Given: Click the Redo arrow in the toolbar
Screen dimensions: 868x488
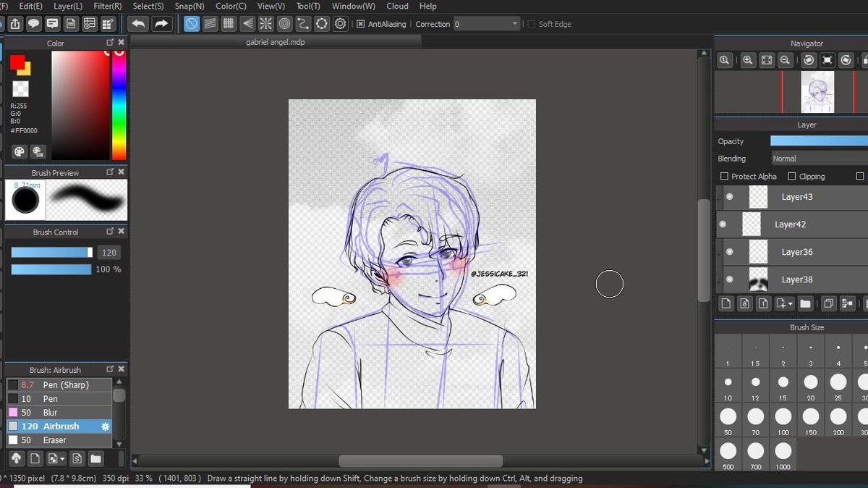Looking at the screenshot, I should [x=161, y=24].
